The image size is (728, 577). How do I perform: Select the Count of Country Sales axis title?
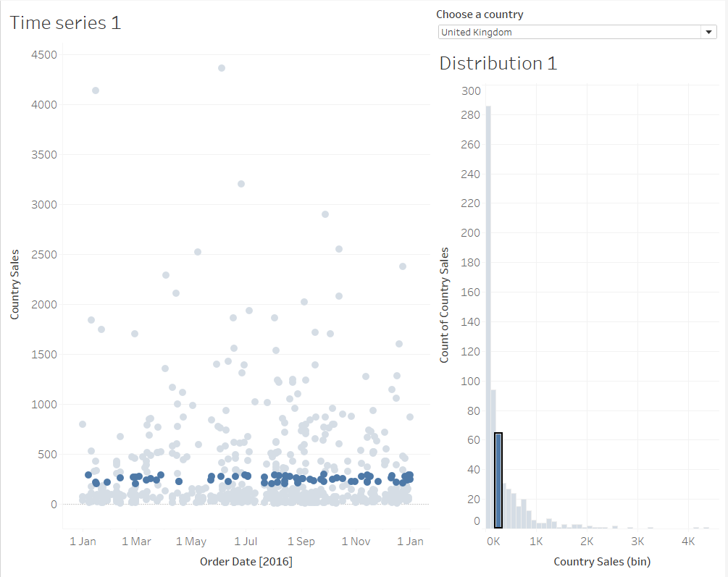coord(445,305)
